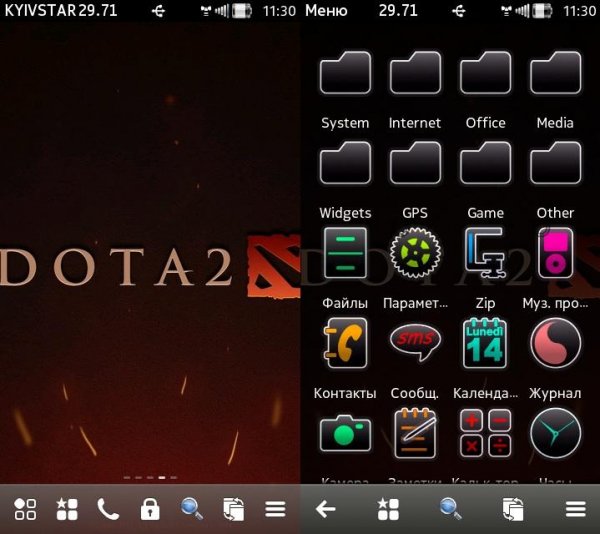The image size is (600, 534).
Task: Tap the DOTA 2 logo on the wallpaper
Action: click(x=274, y=266)
